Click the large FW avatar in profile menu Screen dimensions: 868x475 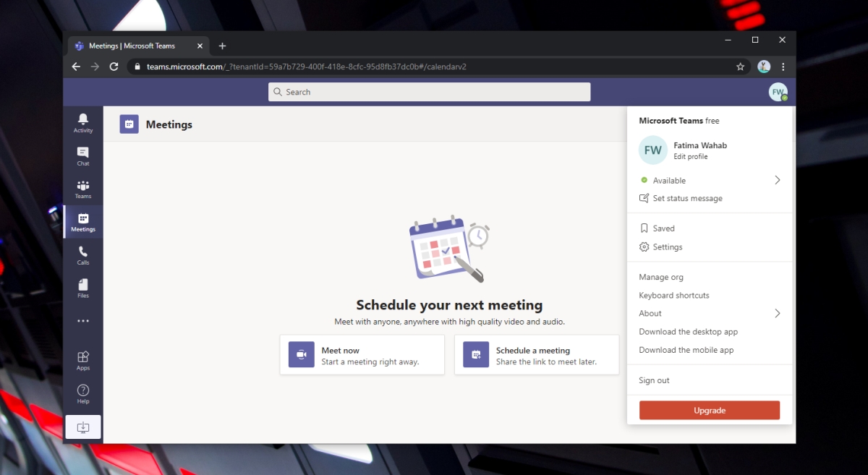click(x=652, y=150)
